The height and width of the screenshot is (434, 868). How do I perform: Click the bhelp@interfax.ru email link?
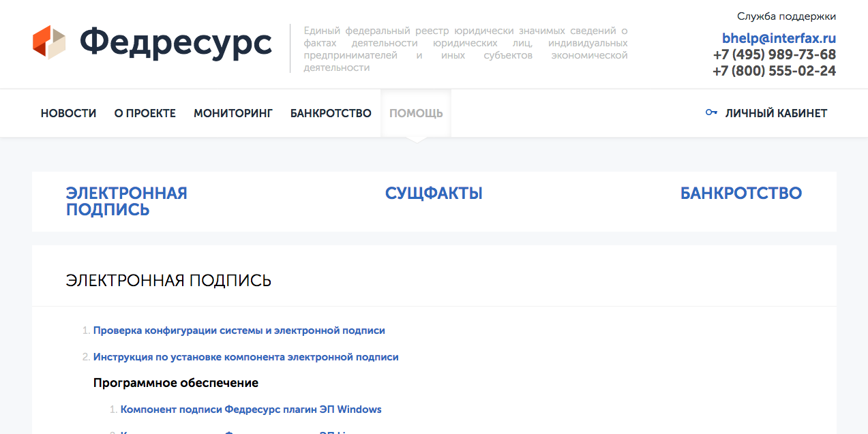click(x=779, y=38)
